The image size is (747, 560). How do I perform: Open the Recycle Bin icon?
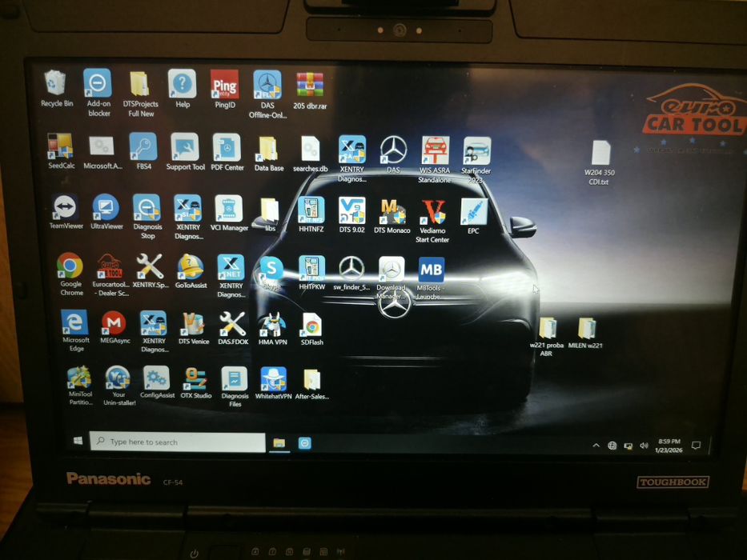(55, 83)
